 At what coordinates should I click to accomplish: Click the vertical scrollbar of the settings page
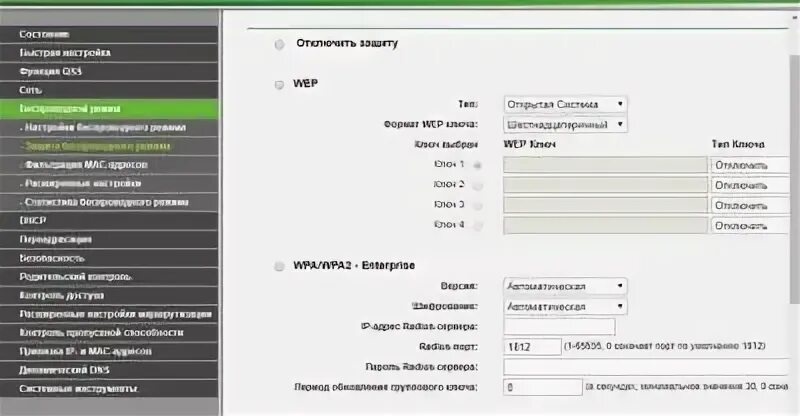click(795, 179)
